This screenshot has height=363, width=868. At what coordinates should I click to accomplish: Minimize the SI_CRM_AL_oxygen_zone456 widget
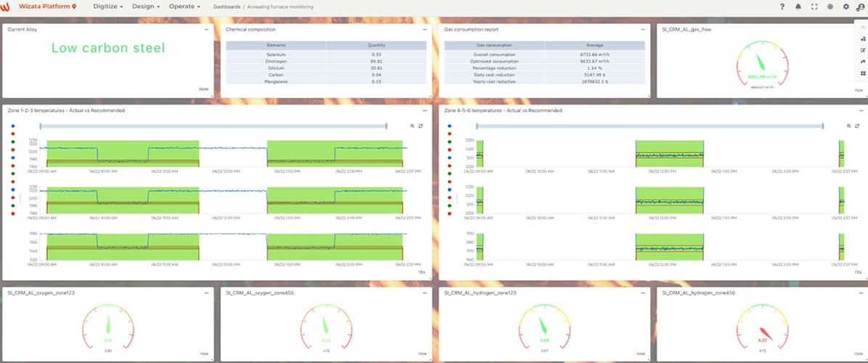[425, 292]
